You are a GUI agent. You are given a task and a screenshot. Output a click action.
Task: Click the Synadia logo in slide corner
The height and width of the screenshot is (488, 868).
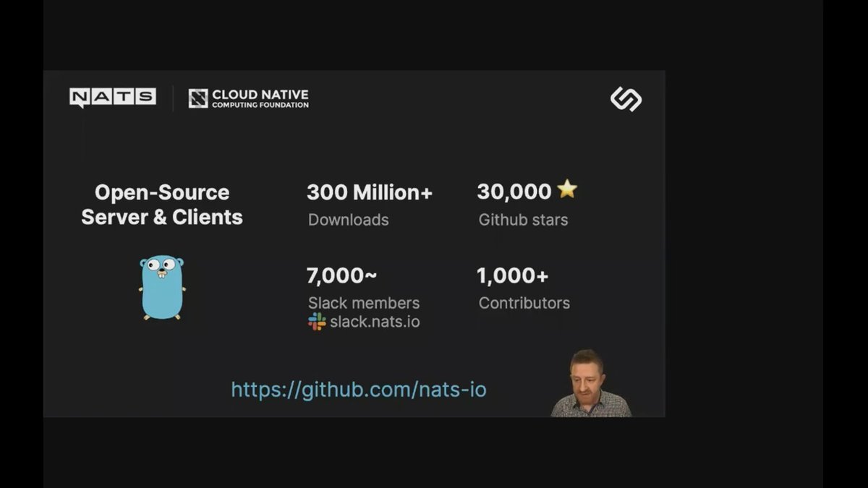626,99
